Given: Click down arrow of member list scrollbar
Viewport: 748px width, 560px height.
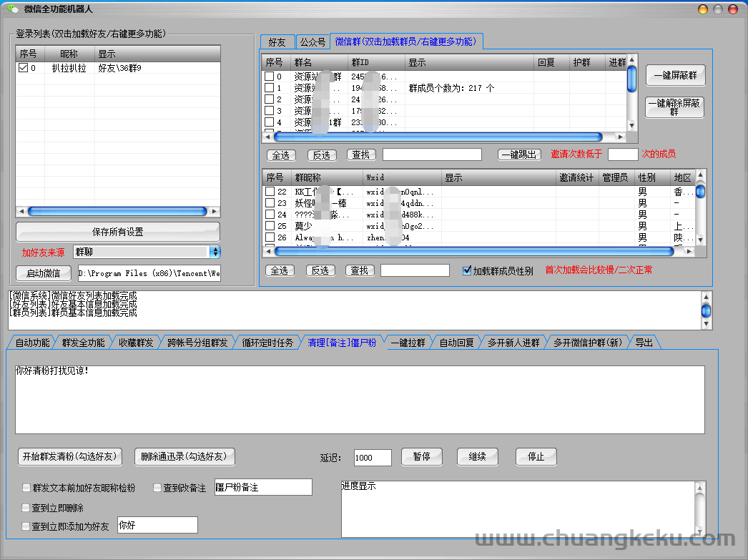Looking at the screenshot, I should pos(700,240).
